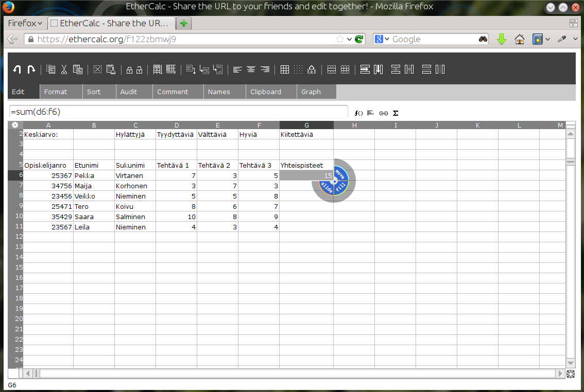
Task: Click the Swap Colors icon
Action: (312, 69)
